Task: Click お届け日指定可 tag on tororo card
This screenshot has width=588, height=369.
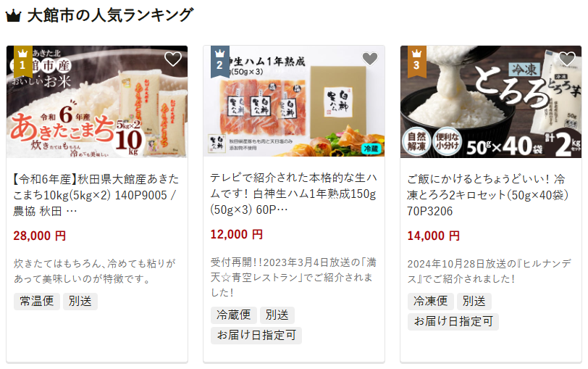Action: pos(453,322)
